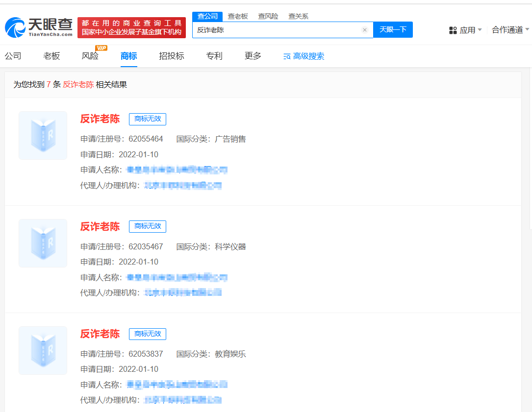
Task: Click the 高级搜索 advanced search icon
Action: click(x=287, y=56)
